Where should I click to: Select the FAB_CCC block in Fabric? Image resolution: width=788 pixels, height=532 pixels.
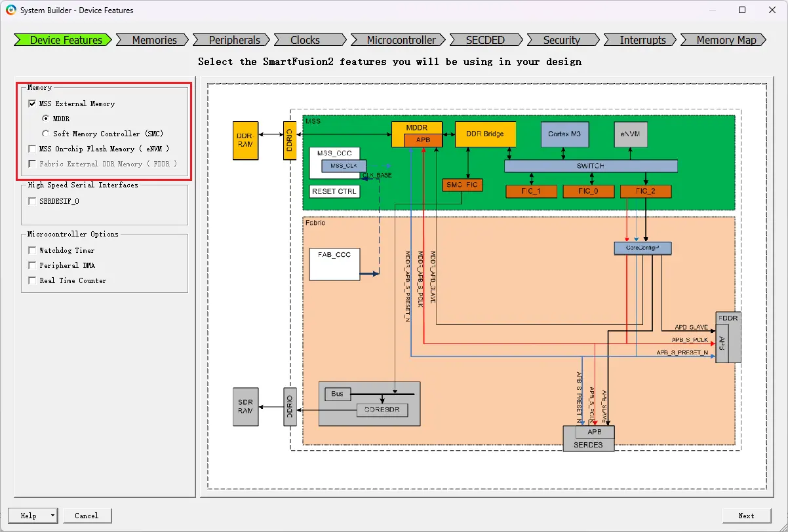coord(334,263)
